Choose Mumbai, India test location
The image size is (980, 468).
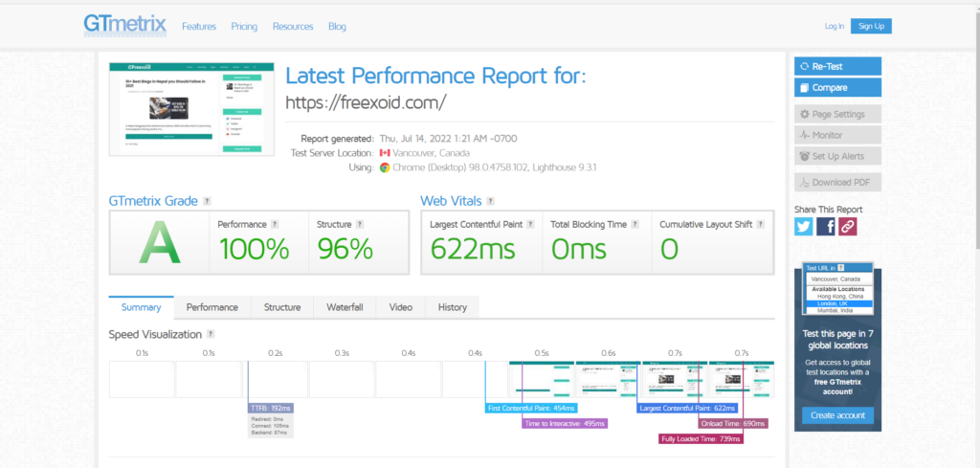tap(837, 310)
